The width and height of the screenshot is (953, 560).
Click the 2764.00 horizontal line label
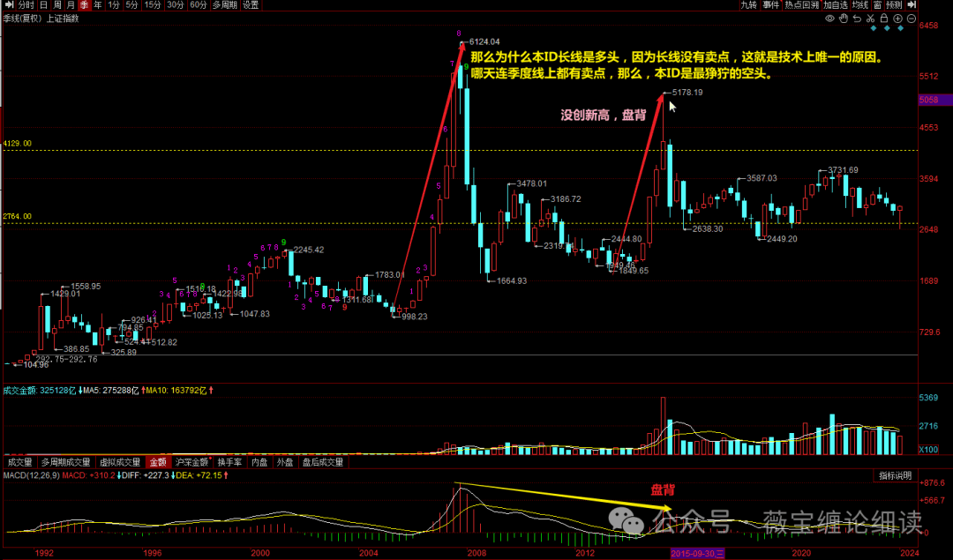tap(17, 216)
